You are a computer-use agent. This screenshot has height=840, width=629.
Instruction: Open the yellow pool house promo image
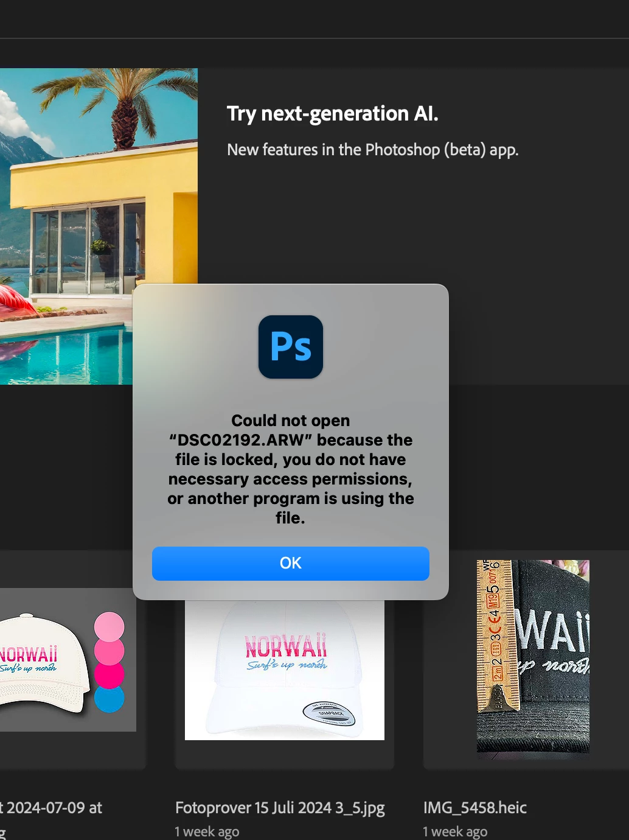(99, 226)
